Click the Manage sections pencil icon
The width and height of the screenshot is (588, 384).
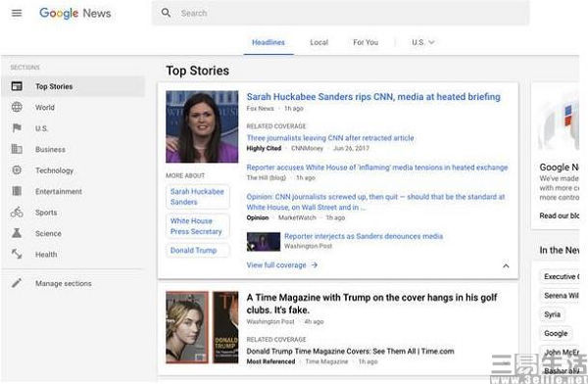17,283
